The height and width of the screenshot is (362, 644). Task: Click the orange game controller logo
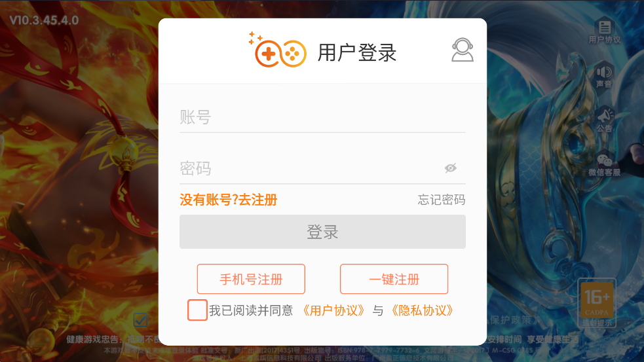click(x=278, y=50)
